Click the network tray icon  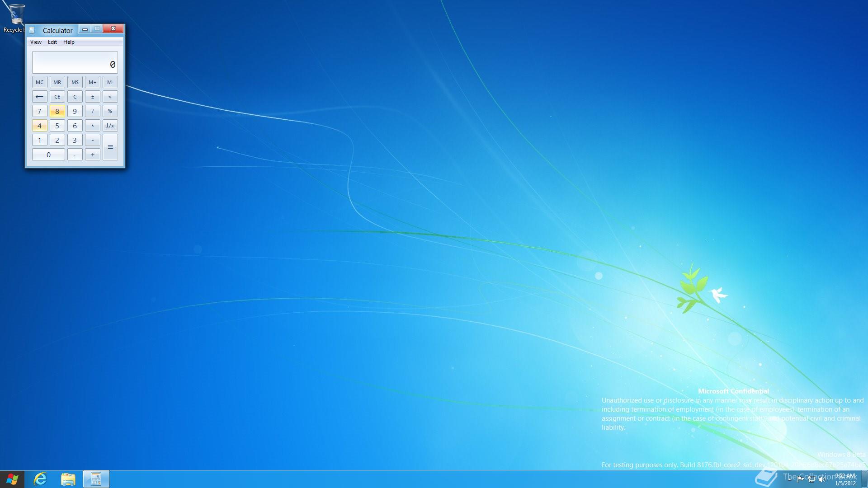811,479
